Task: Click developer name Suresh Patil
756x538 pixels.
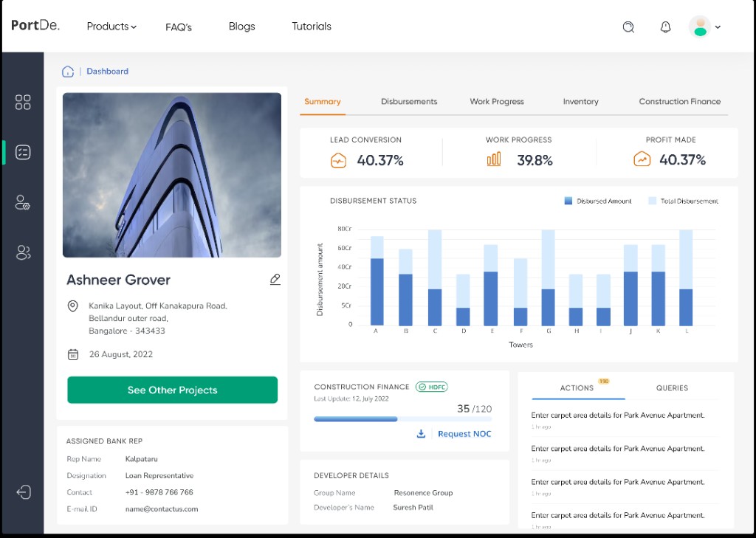Action: coord(413,507)
